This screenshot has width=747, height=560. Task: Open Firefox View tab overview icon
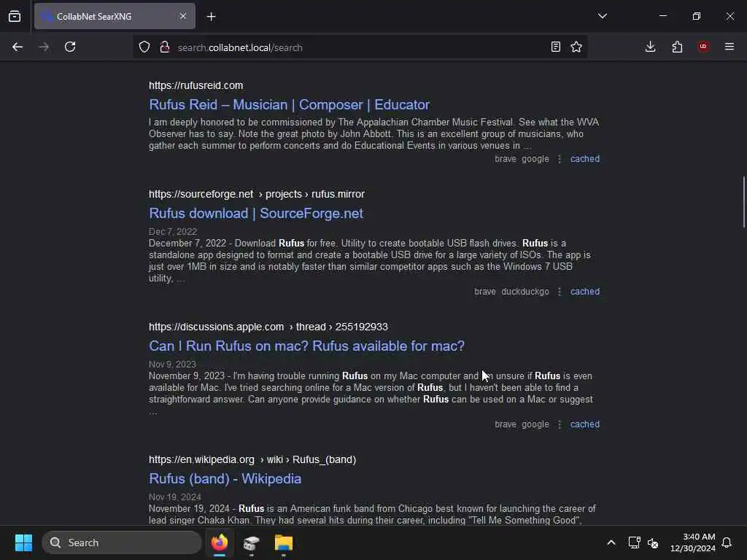(x=15, y=16)
